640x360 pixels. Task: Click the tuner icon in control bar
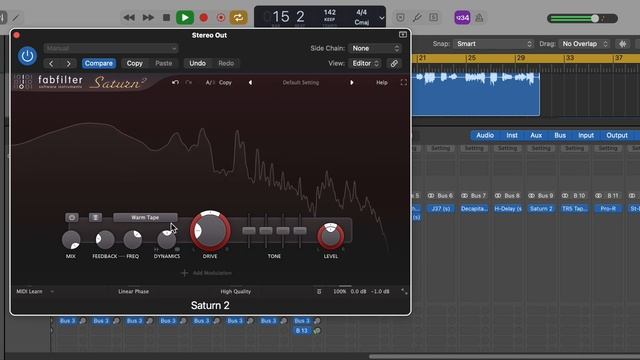click(417, 18)
